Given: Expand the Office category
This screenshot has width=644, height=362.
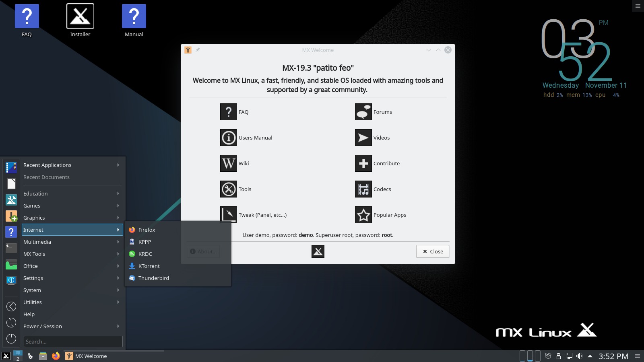Looking at the screenshot, I should pos(72,266).
